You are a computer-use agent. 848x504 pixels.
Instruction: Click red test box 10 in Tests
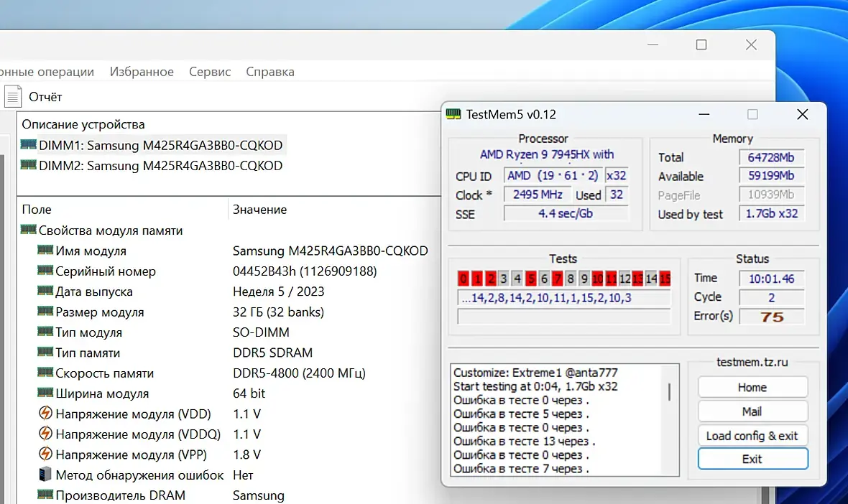(598, 279)
